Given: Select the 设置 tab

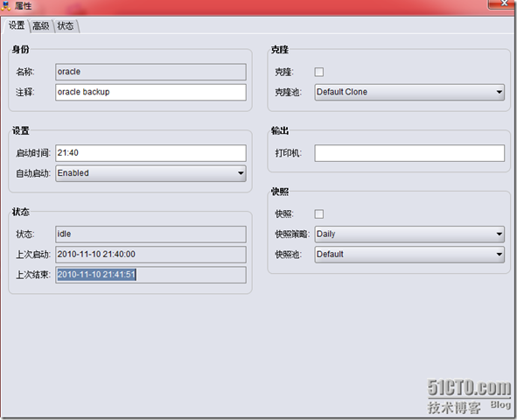Looking at the screenshot, I should [17, 25].
